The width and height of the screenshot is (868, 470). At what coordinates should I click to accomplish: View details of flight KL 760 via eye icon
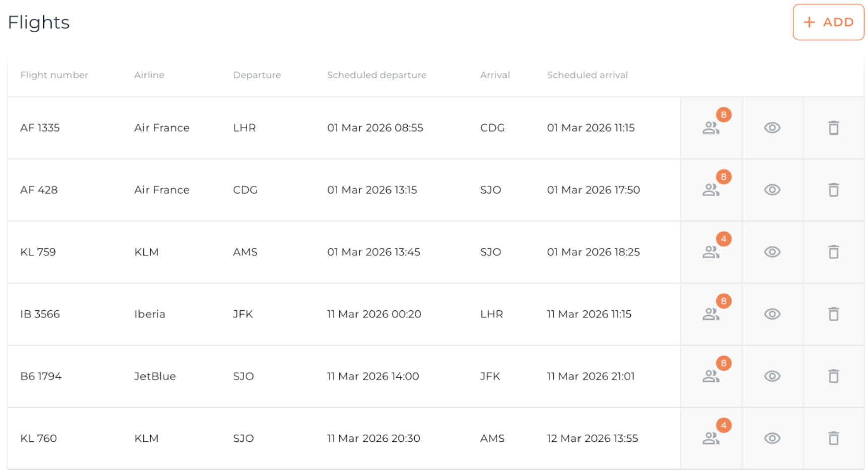772,438
